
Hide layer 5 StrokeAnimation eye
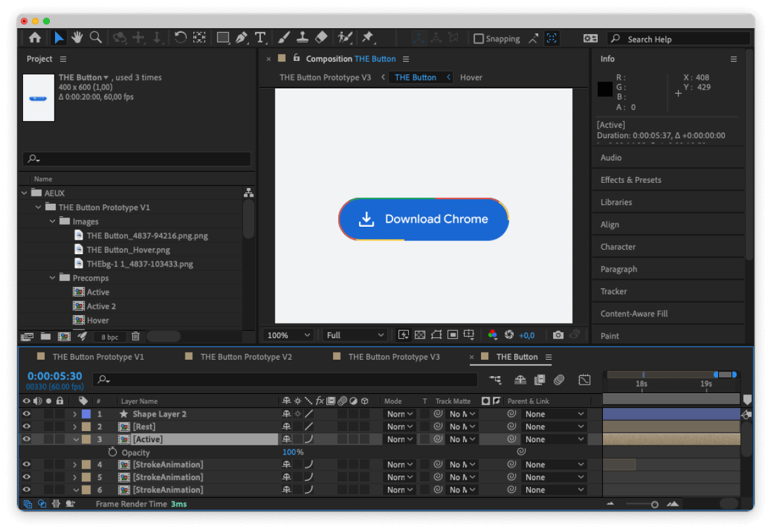(27, 478)
